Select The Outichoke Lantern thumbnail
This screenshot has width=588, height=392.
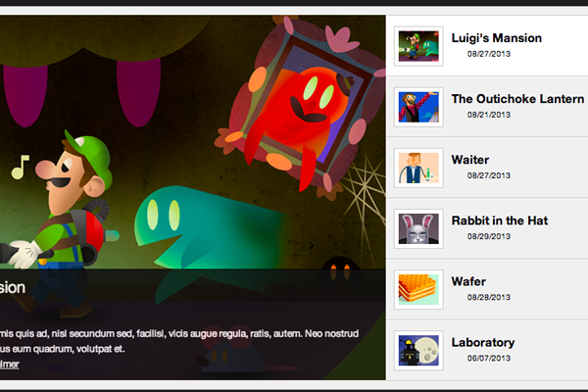coord(418,107)
